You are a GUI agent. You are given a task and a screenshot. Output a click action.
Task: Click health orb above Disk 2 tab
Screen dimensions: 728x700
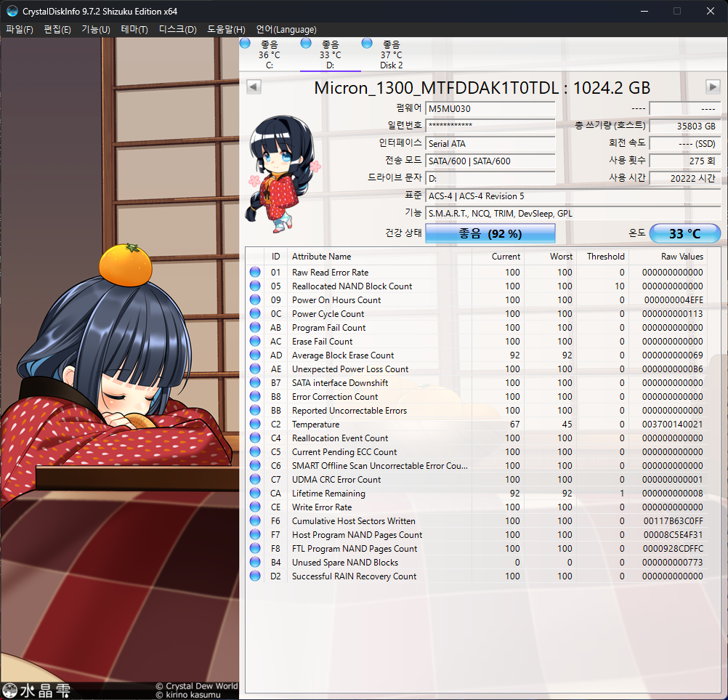click(367, 44)
